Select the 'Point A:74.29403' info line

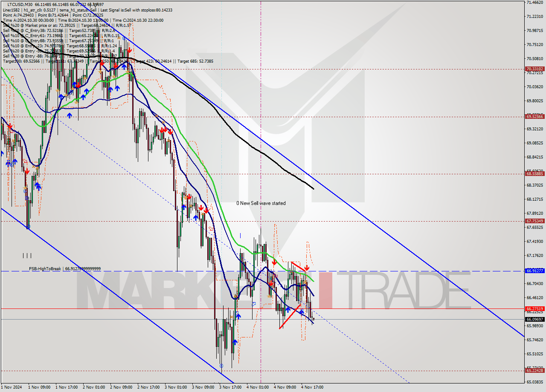click(53, 14)
